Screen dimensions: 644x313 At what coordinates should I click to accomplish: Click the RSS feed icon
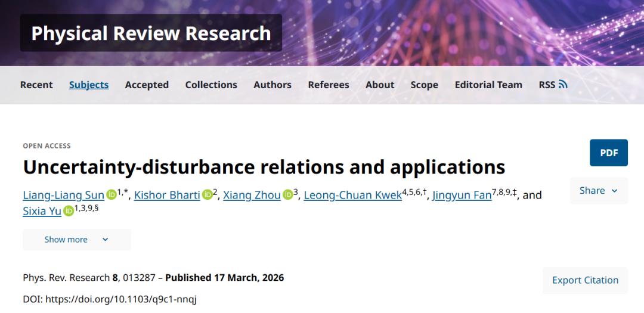coord(563,85)
